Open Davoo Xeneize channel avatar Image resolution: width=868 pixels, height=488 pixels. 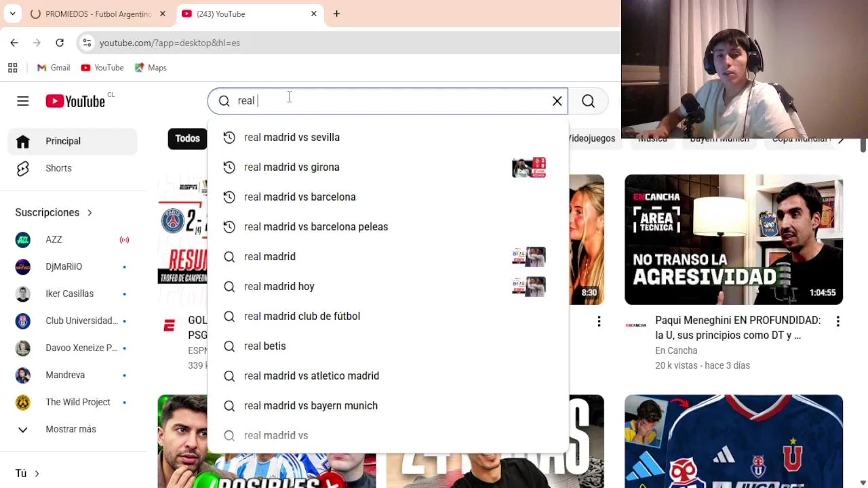coord(23,348)
